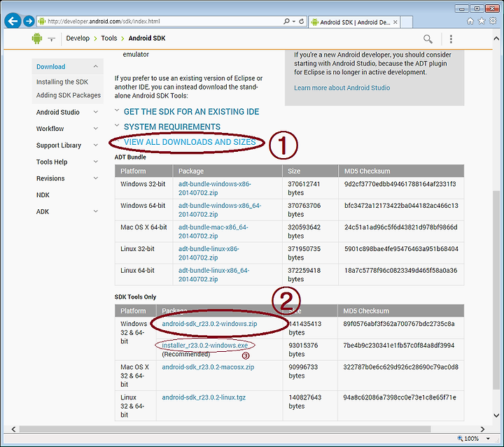This screenshot has height=447, width=504.
Task: Expand SYSTEM REQUIREMENTS section
Action: (x=172, y=127)
